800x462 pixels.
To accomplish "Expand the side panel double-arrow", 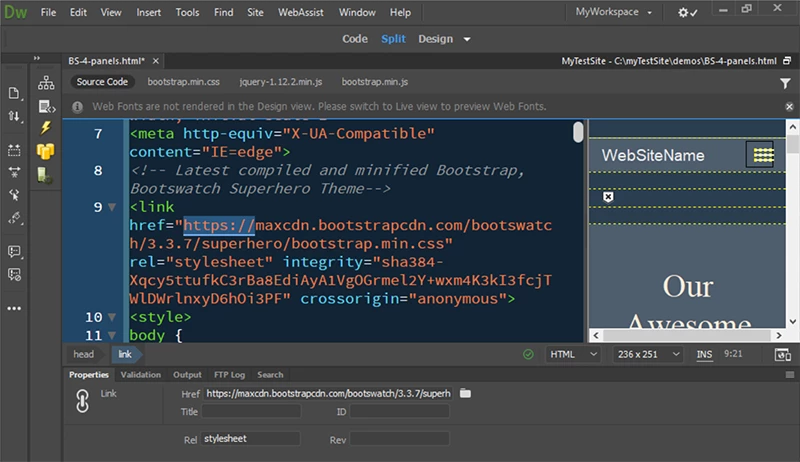I will pos(37,58).
